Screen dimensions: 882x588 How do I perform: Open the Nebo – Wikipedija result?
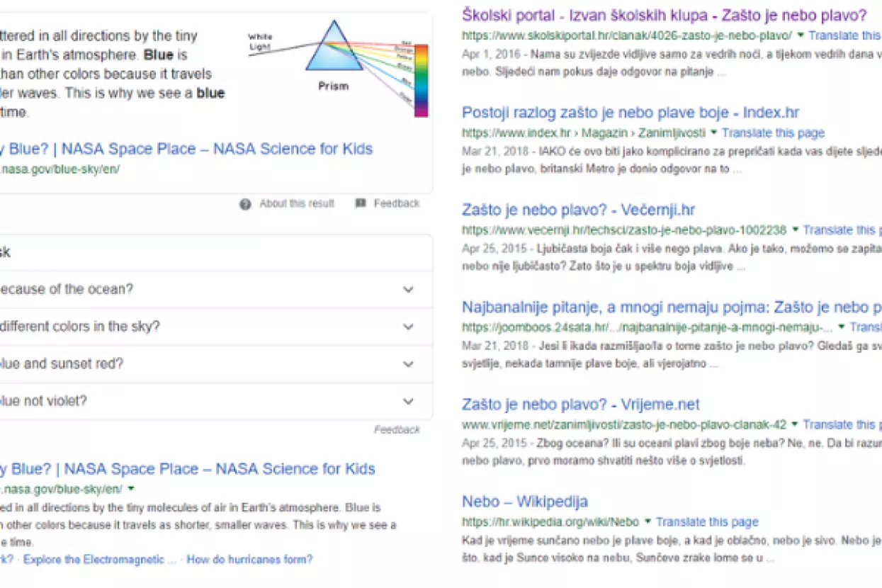[x=524, y=502]
